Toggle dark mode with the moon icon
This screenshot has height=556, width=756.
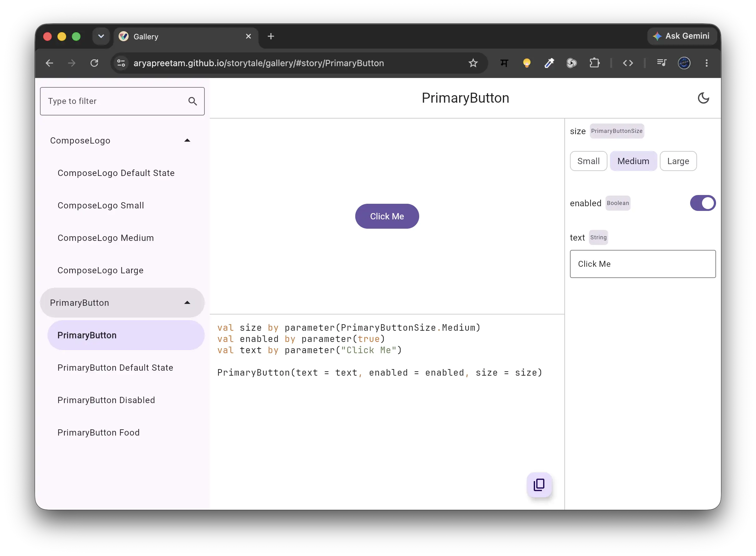coord(703,98)
